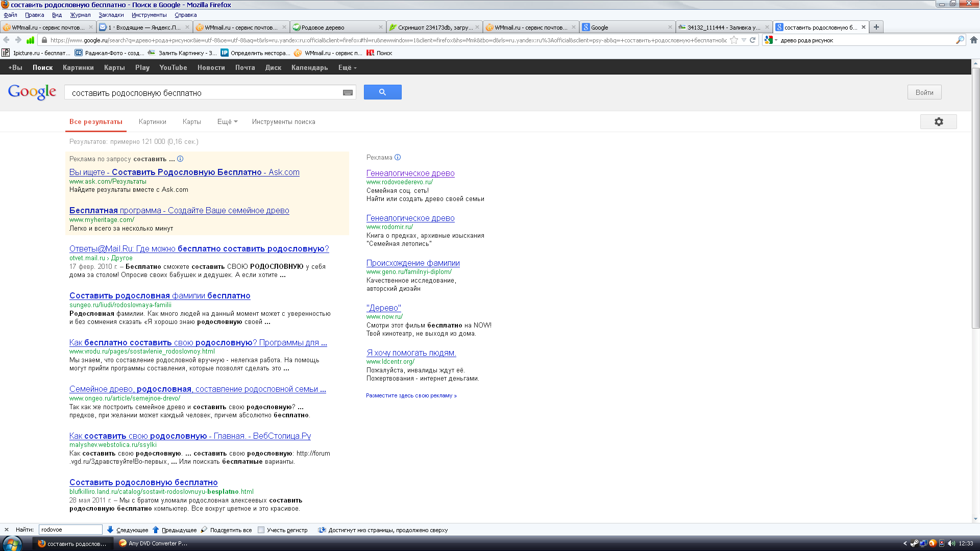Open the Файл menu
This screenshot has width=980, height=551.
[10, 15]
